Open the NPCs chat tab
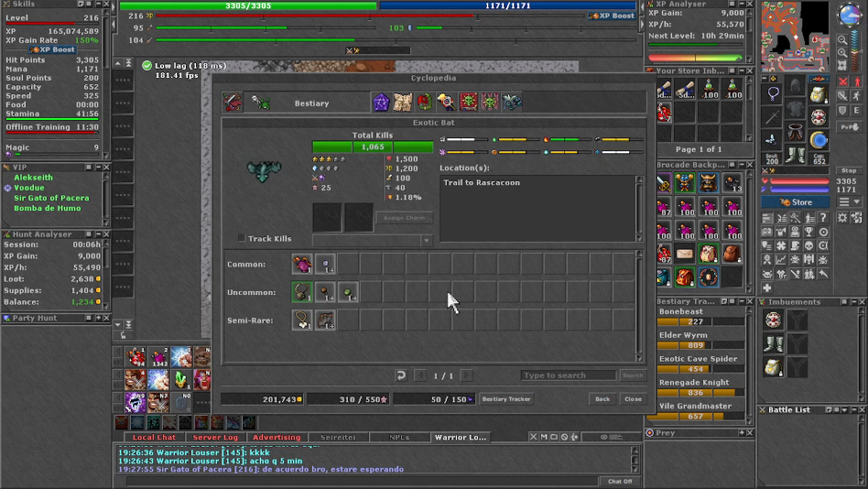The image size is (868, 489). [x=399, y=437]
